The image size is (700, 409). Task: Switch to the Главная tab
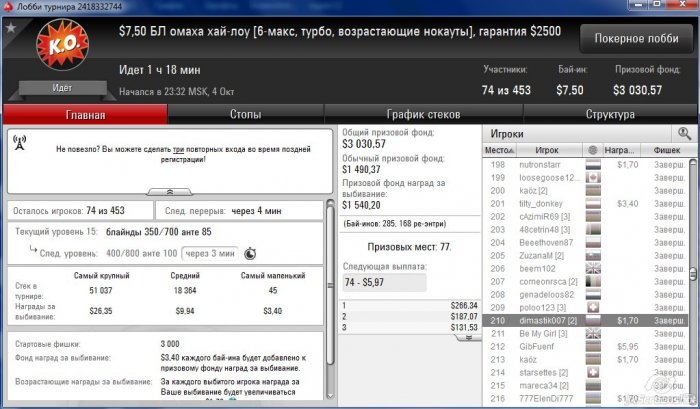[x=85, y=115]
